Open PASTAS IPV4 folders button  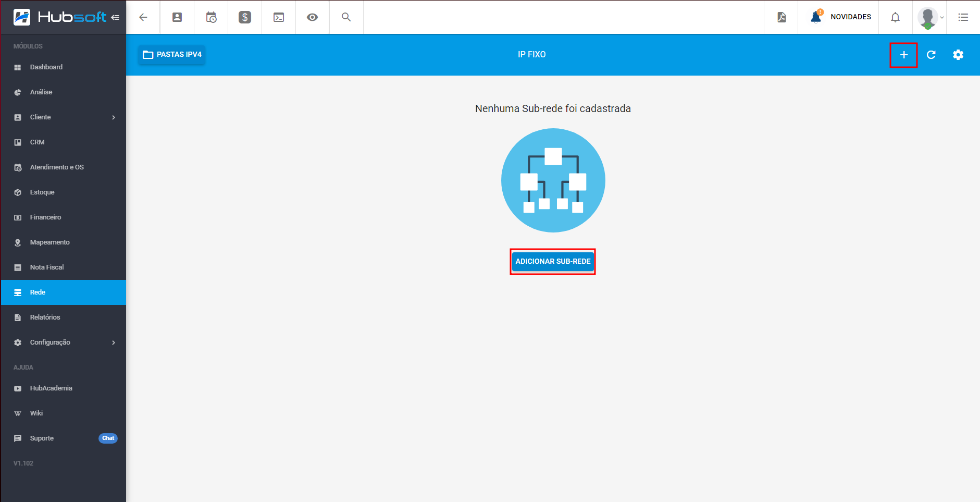172,54
